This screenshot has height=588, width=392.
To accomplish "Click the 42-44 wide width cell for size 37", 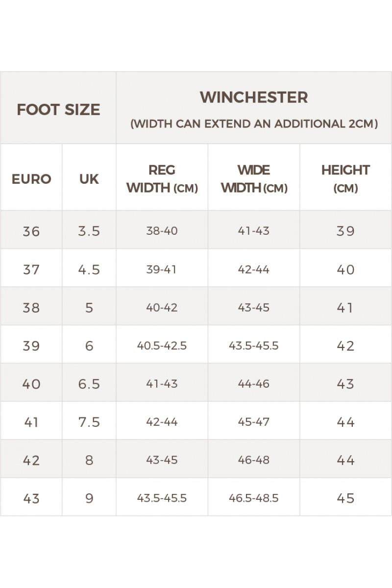I will pos(254,269).
